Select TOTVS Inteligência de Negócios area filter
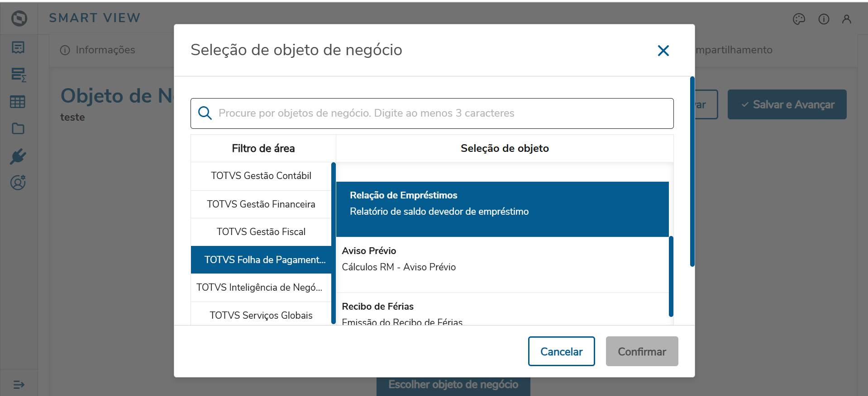The image size is (868, 396). tap(261, 288)
